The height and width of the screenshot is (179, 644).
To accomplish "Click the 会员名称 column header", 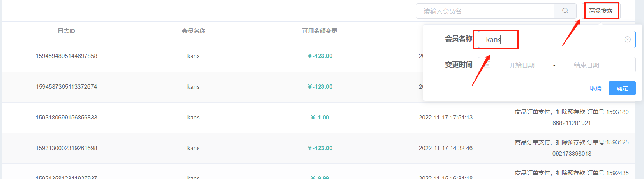I will click(x=193, y=31).
